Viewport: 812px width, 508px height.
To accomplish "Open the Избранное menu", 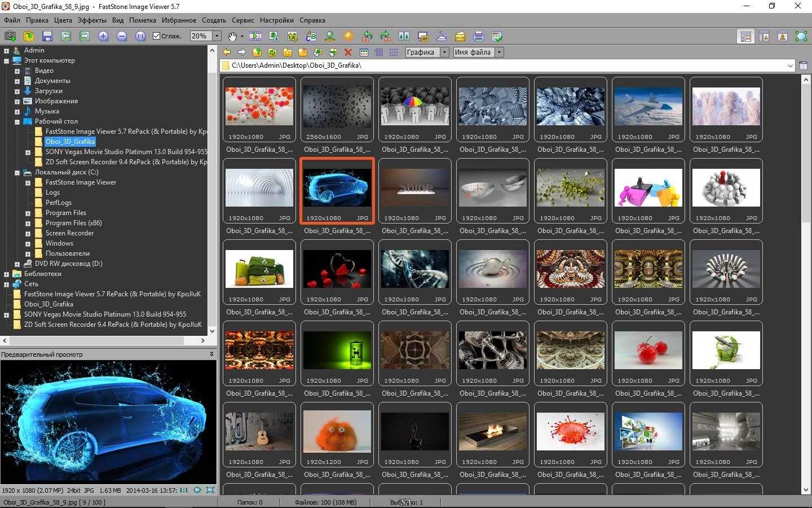I will (179, 20).
